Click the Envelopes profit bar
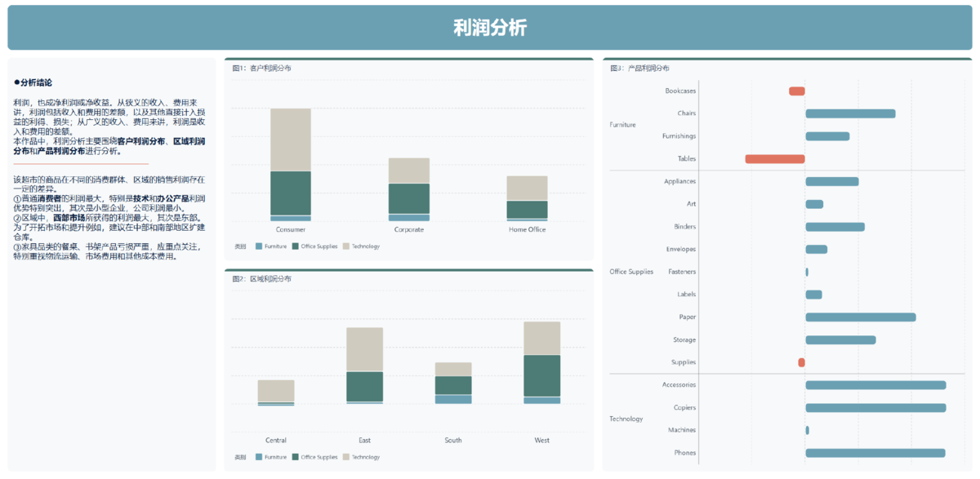Screen dimensions: 980x479 pos(816,249)
